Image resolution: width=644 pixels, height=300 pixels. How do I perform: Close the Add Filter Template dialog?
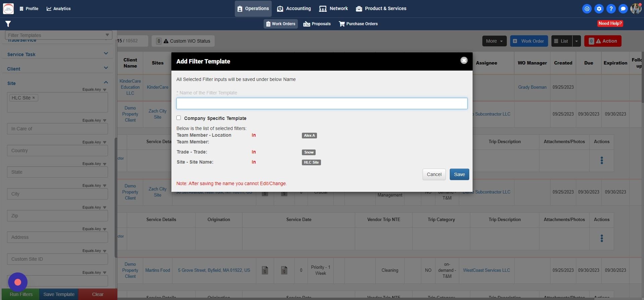coord(464,60)
